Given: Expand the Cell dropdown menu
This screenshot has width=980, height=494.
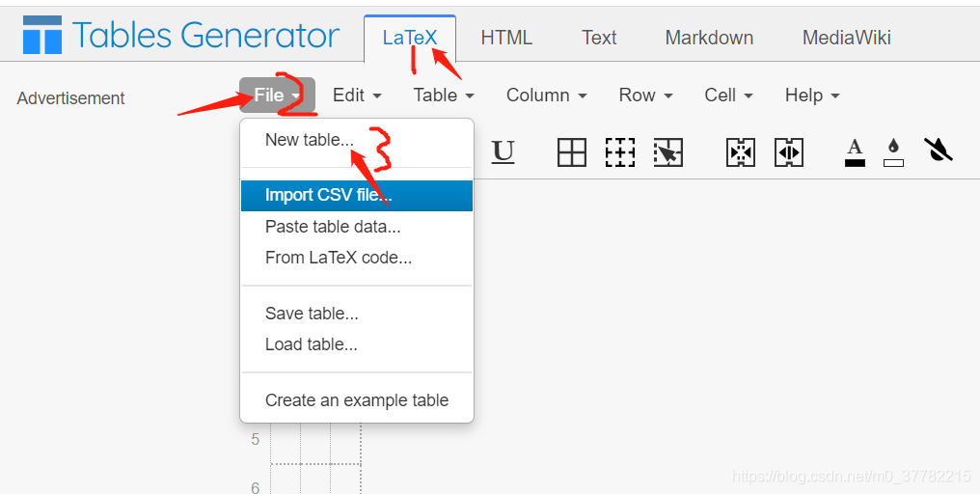Looking at the screenshot, I should click(x=728, y=96).
